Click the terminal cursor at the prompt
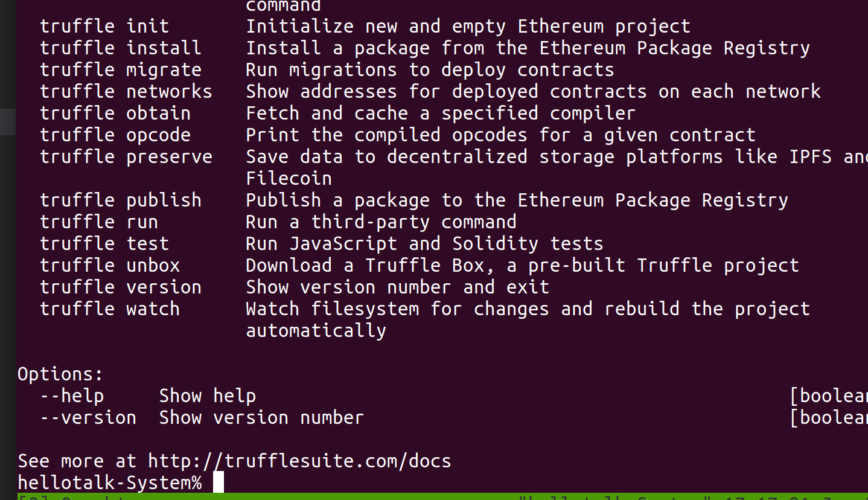Screen dimensions: 868x500 219,482
